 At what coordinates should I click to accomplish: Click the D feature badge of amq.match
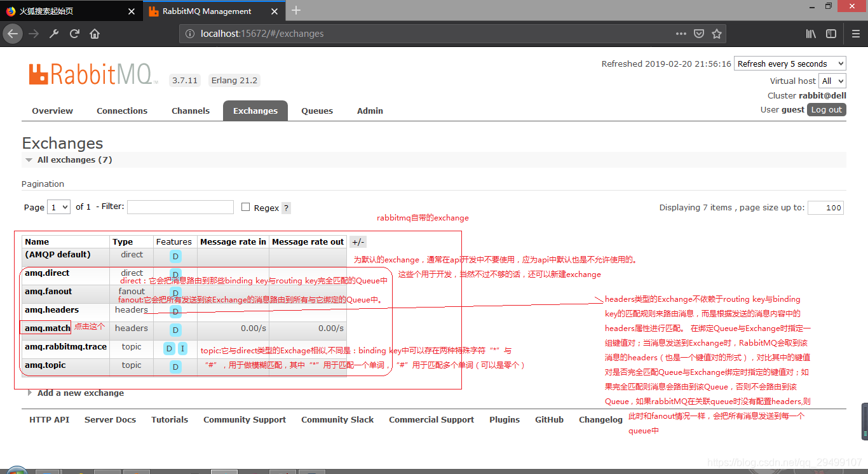(x=176, y=330)
